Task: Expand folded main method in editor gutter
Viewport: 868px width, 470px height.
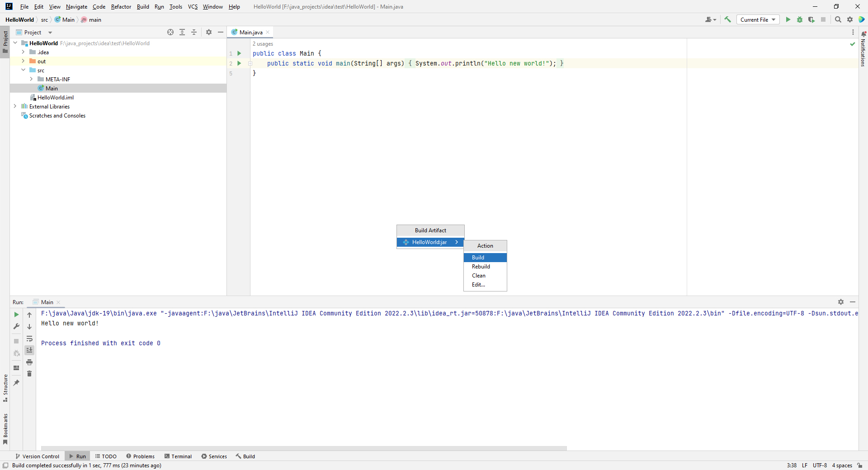Action: tap(250, 63)
